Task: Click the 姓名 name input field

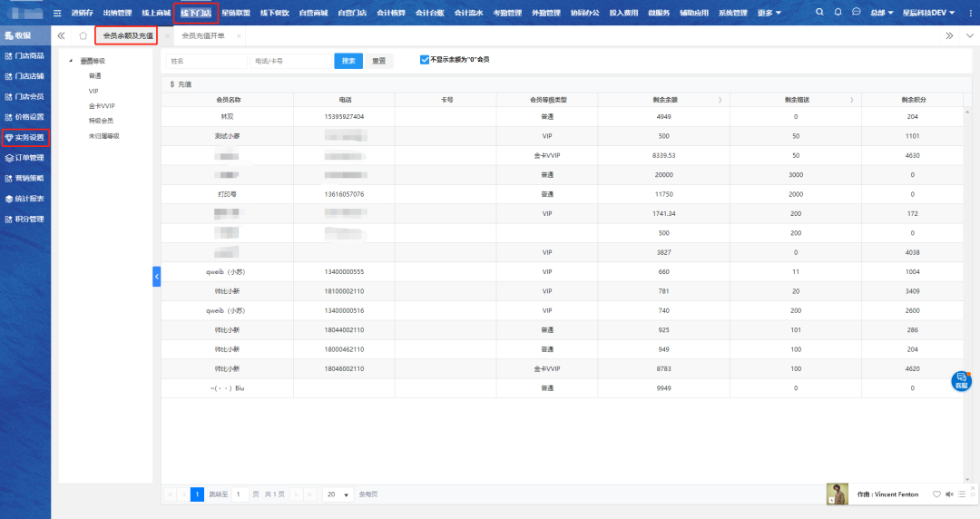Action: pyautogui.click(x=206, y=61)
